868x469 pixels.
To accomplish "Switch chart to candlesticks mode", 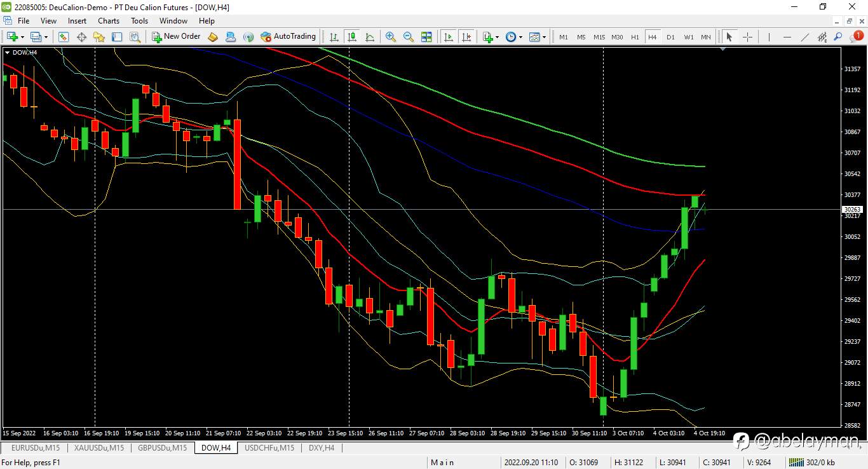I will click(352, 37).
